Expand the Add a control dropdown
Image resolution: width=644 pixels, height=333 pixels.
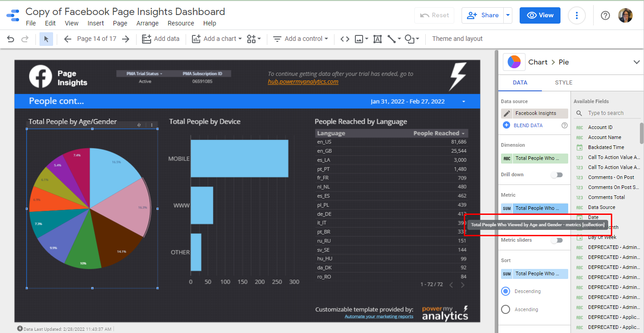coord(300,39)
